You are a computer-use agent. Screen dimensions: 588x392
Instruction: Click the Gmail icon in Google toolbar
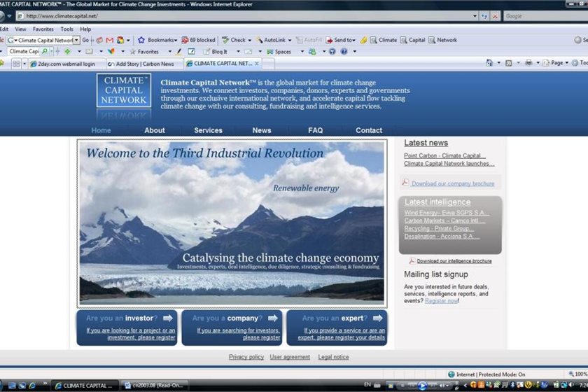[x=110, y=40]
